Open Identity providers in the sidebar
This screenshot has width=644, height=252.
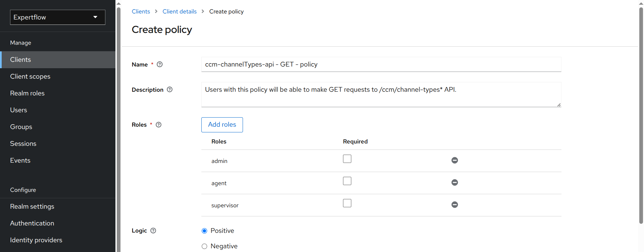tap(36, 240)
